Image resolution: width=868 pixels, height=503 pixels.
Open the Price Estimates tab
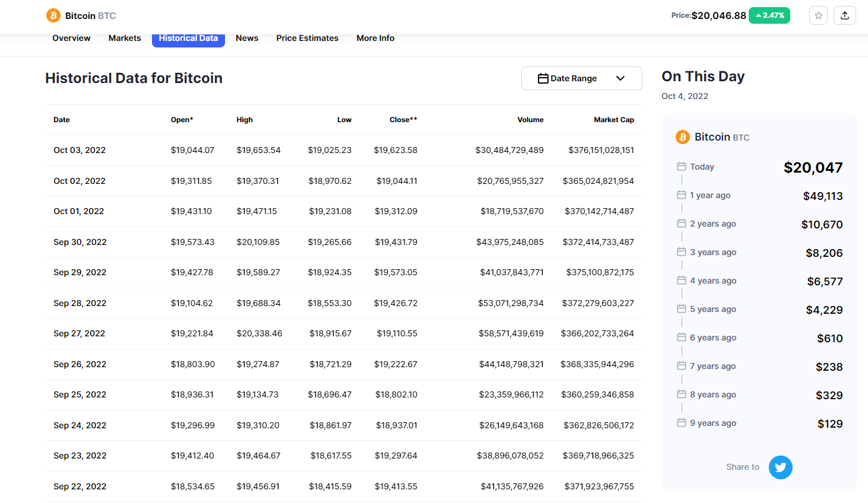coord(307,38)
